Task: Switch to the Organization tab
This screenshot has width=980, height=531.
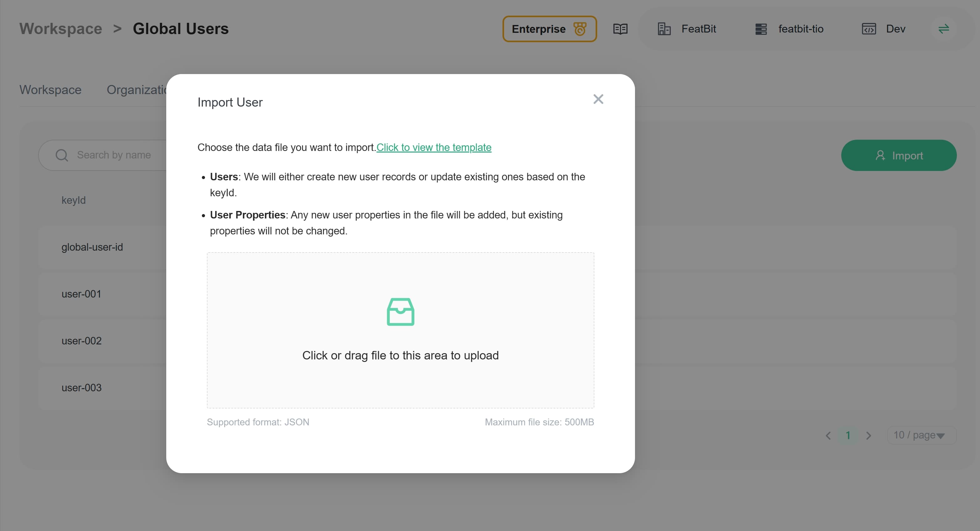Action: coord(136,90)
